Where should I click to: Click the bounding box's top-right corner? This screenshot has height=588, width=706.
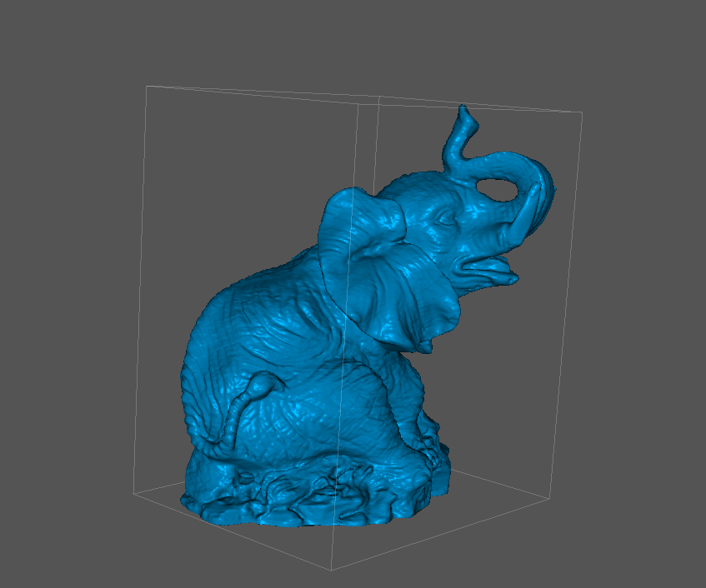pos(581,112)
